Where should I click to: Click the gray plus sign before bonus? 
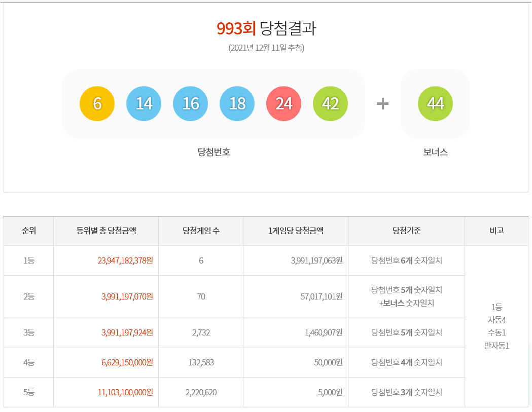click(382, 104)
